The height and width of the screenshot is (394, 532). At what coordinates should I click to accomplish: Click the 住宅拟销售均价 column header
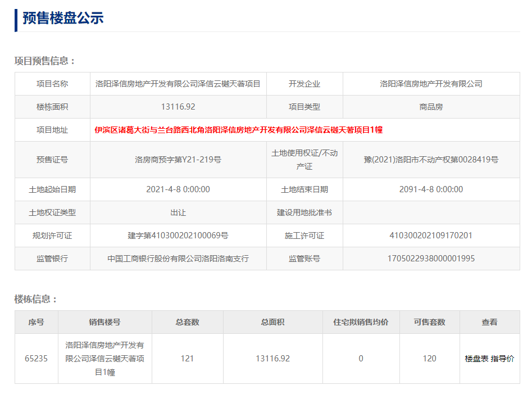[361, 322]
